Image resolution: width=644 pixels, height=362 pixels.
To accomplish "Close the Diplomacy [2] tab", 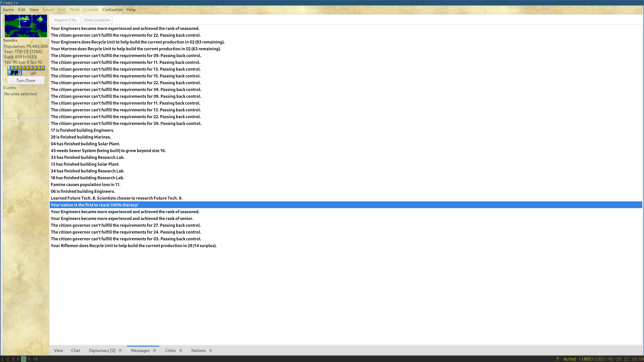I will click(120, 350).
